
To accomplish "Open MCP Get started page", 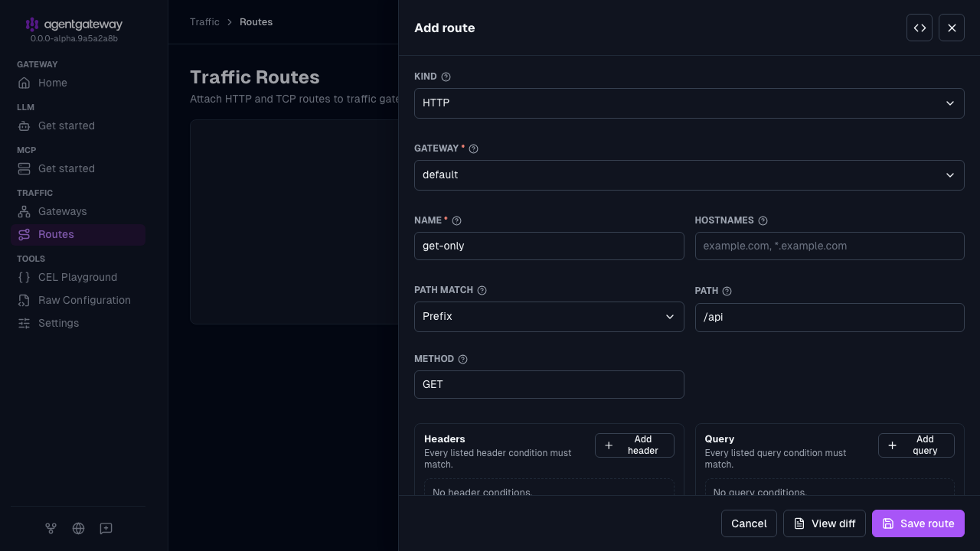I will pyautogui.click(x=78, y=168).
